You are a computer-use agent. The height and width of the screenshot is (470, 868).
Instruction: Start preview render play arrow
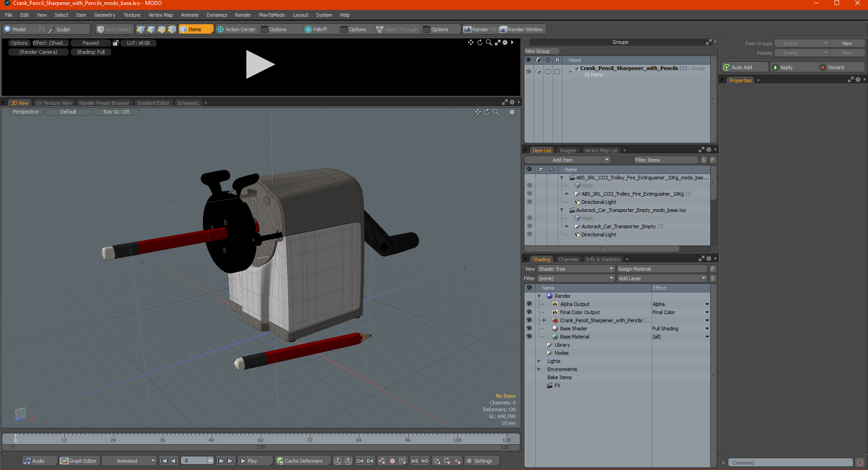click(x=260, y=65)
